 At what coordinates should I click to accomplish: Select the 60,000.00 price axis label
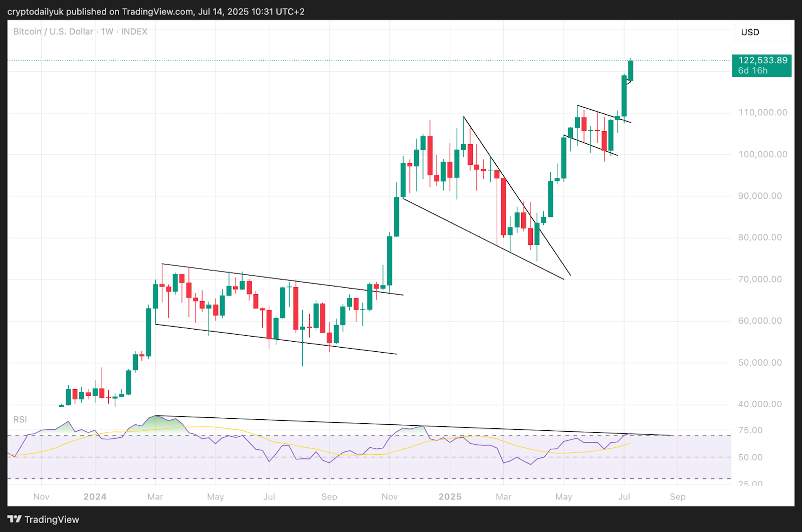point(760,321)
